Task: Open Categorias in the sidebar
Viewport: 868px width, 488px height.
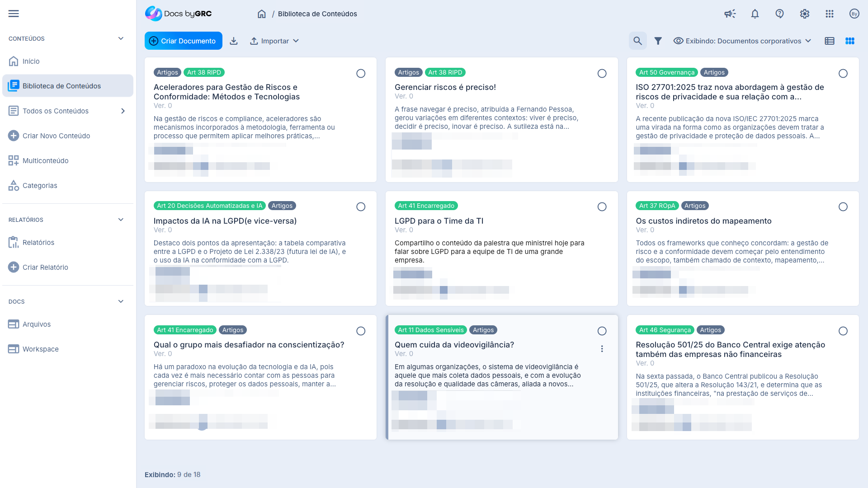Action: (40, 186)
